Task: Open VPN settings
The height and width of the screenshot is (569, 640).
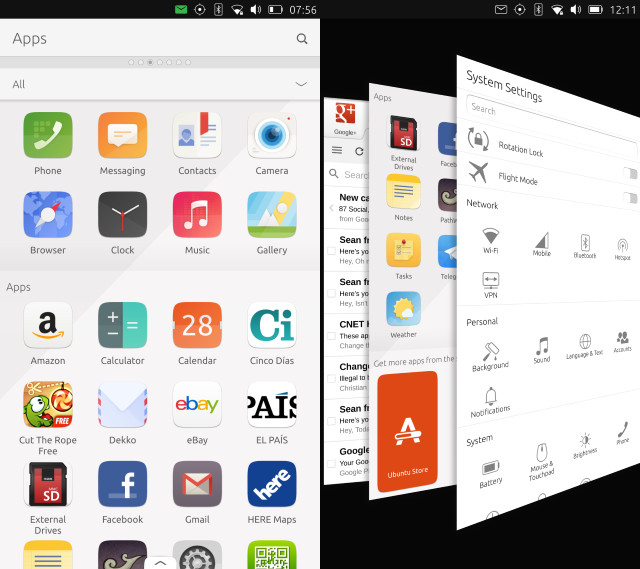Action: (x=491, y=285)
